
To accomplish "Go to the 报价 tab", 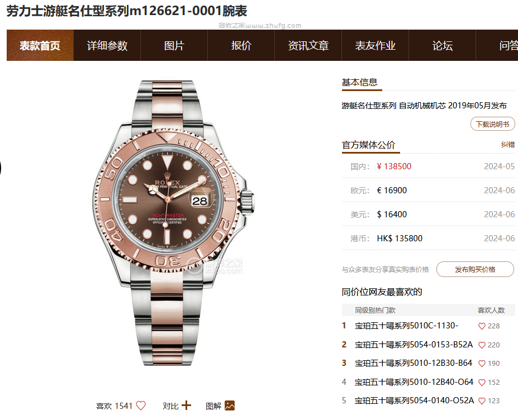I will click(241, 45).
